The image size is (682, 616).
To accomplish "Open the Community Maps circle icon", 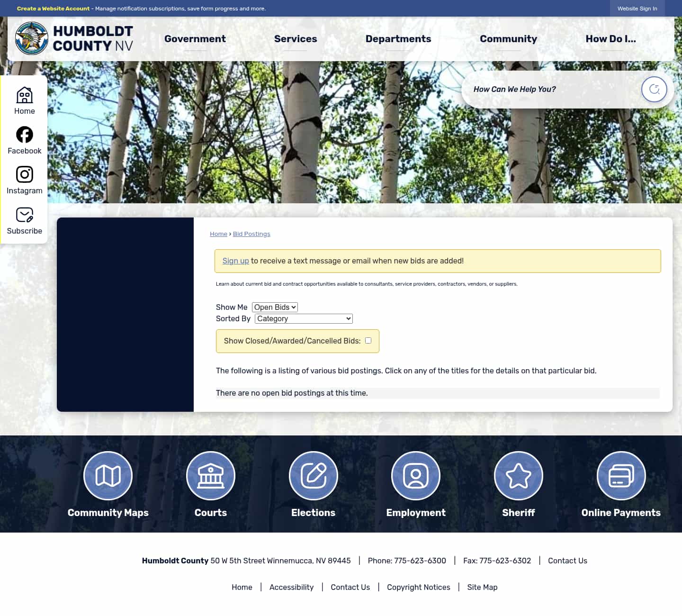I will (108, 476).
